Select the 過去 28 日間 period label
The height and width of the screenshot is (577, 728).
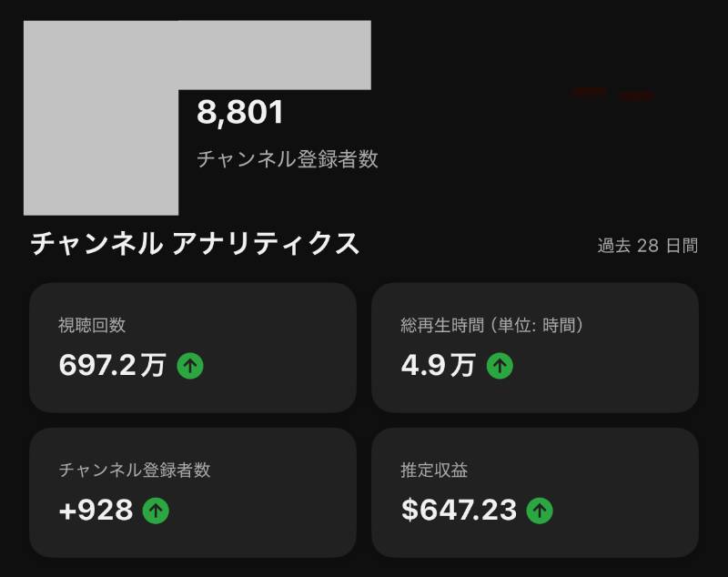[x=648, y=246]
